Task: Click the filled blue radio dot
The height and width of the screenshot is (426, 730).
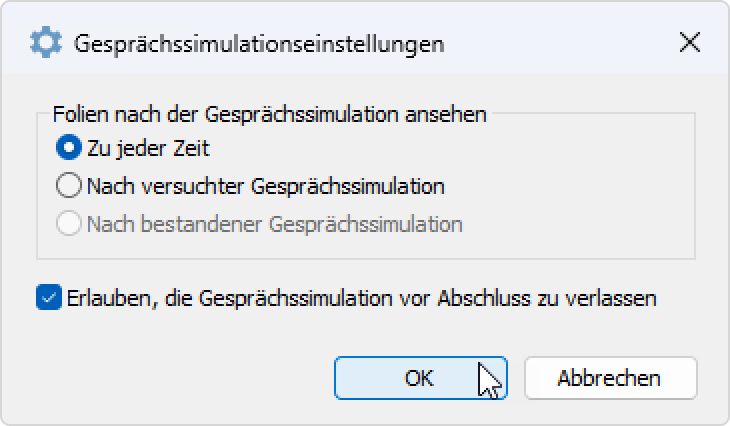Action: pos(69,148)
